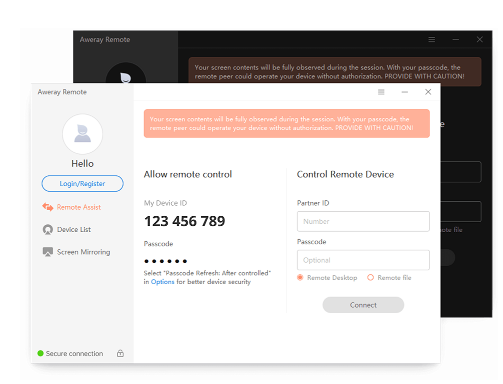
Task: Click the orange caution banner in light window
Action: click(x=287, y=123)
